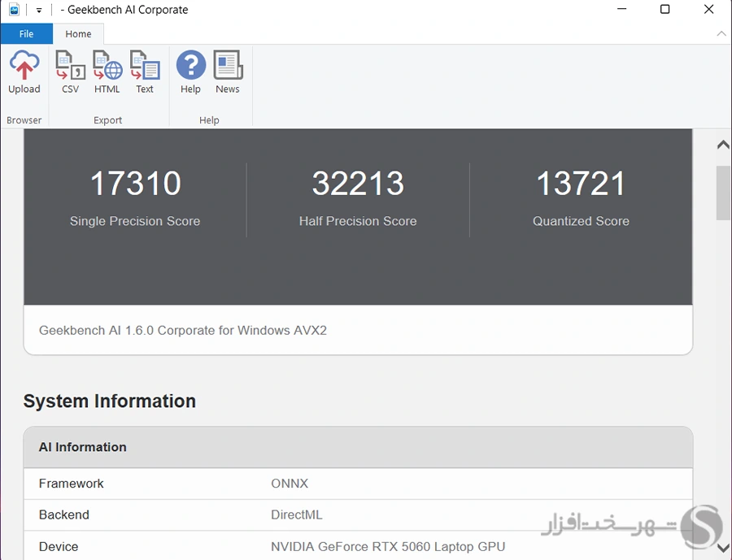
Task: Export results as HTML
Action: click(x=107, y=72)
